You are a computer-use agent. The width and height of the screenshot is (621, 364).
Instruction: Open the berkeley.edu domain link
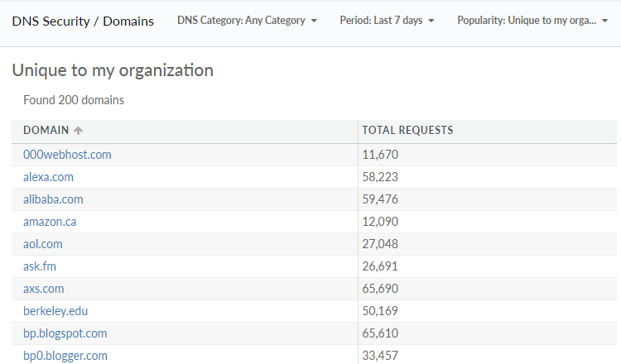(x=55, y=311)
